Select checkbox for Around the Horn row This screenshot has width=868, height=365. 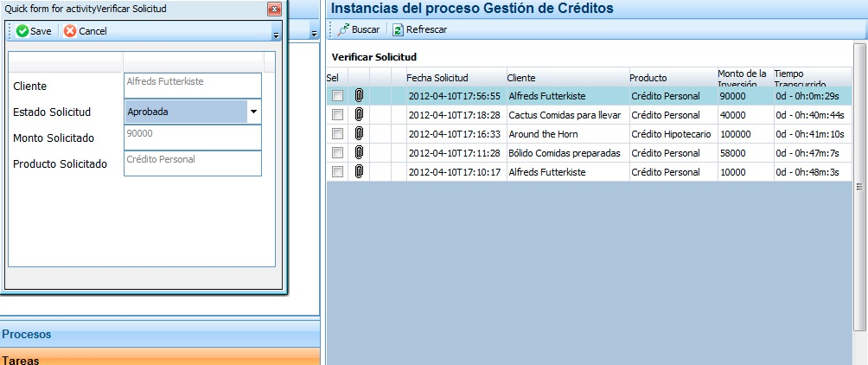click(x=337, y=134)
